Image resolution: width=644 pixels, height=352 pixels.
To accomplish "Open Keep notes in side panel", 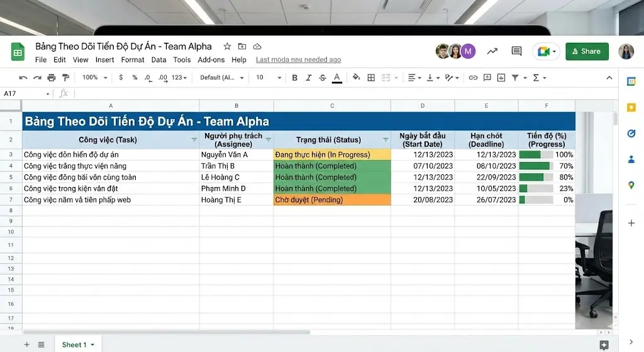I will (631, 108).
